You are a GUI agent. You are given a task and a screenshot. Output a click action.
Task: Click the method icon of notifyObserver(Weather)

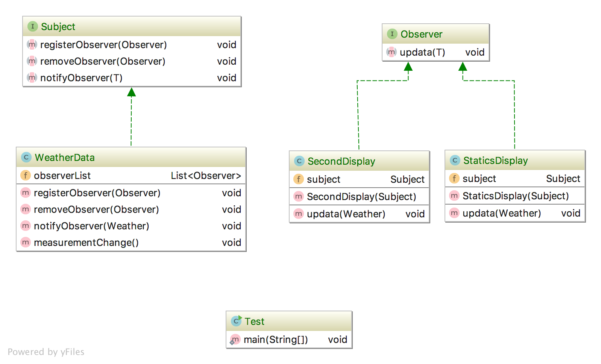pyautogui.click(x=26, y=226)
